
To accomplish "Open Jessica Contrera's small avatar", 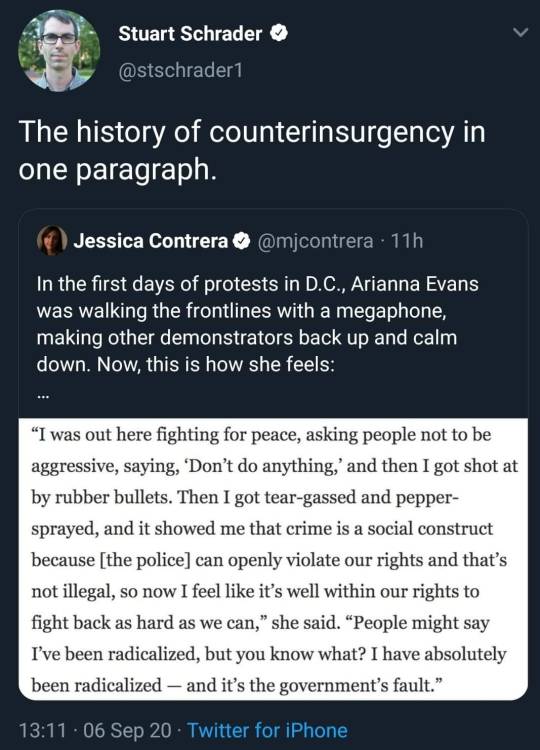I will click(52, 240).
